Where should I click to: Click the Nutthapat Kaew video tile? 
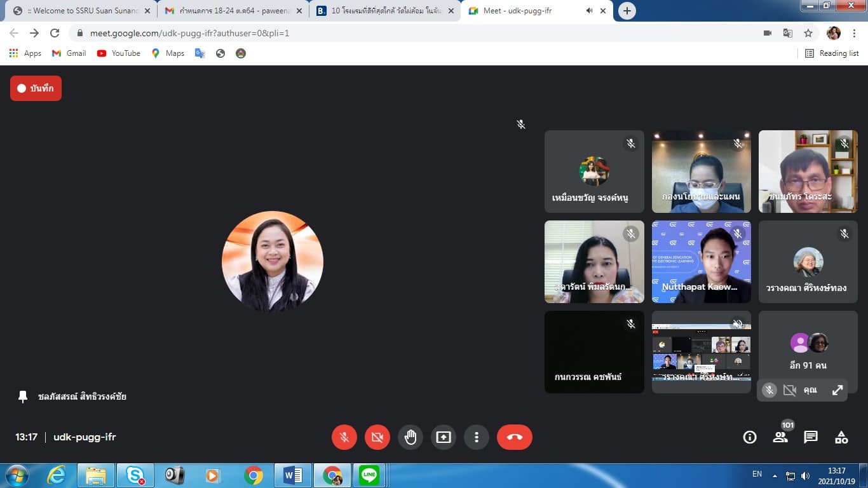click(x=701, y=261)
